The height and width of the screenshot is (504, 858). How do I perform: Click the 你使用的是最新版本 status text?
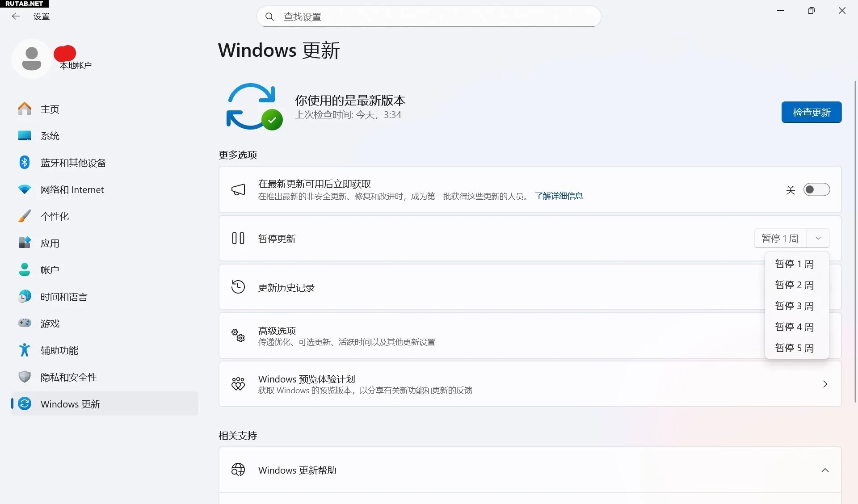click(x=350, y=101)
